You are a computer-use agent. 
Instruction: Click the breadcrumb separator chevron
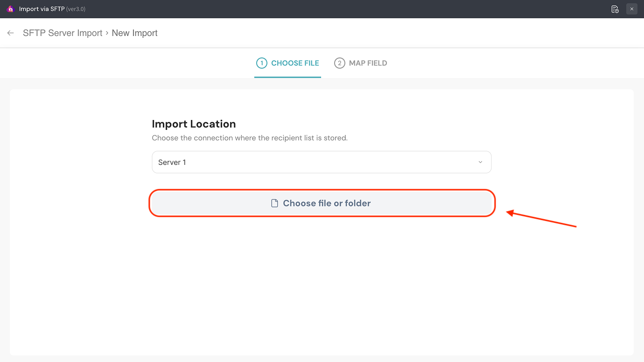tap(107, 33)
